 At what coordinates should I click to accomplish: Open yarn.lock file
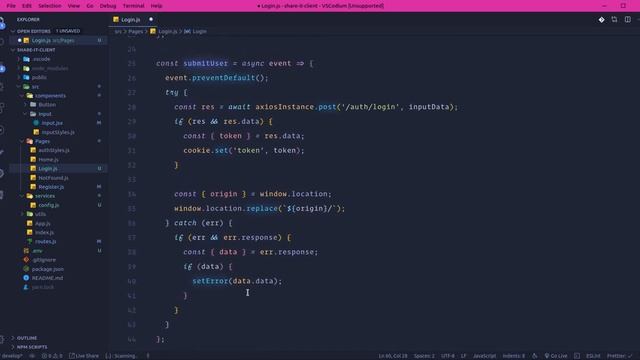pyautogui.click(x=42, y=287)
